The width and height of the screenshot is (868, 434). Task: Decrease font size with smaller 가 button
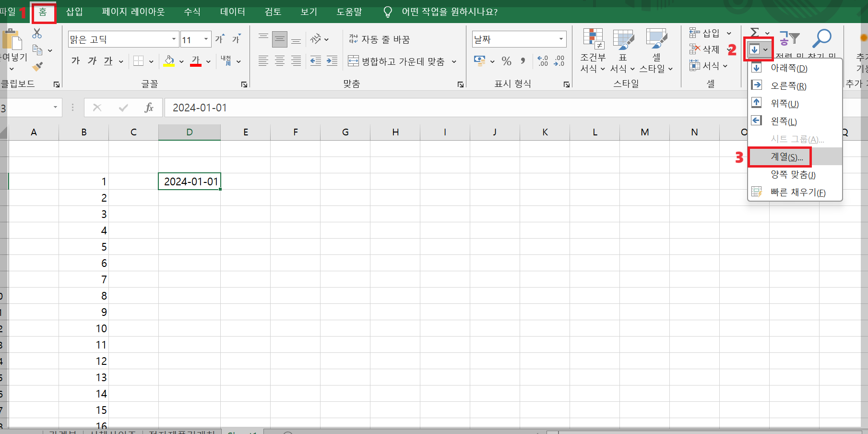pyautogui.click(x=237, y=39)
